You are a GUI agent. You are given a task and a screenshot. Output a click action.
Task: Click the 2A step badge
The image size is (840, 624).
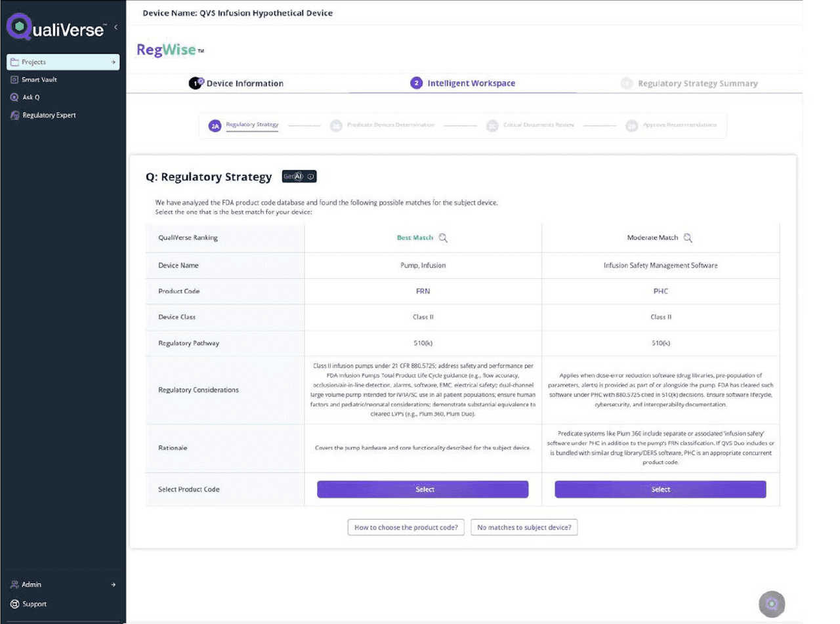(215, 125)
